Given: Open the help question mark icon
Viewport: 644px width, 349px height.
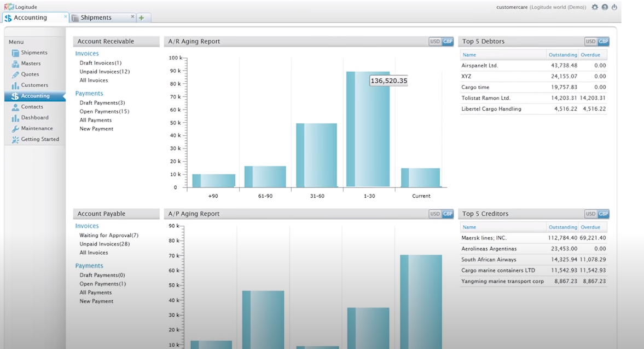Looking at the screenshot, I should click(x=605, y=7).
